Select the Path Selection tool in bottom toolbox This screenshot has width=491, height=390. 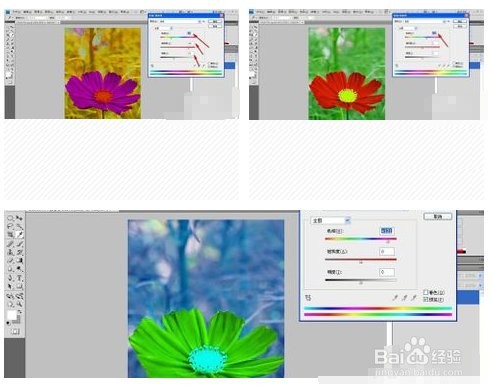tap(10, 287)
